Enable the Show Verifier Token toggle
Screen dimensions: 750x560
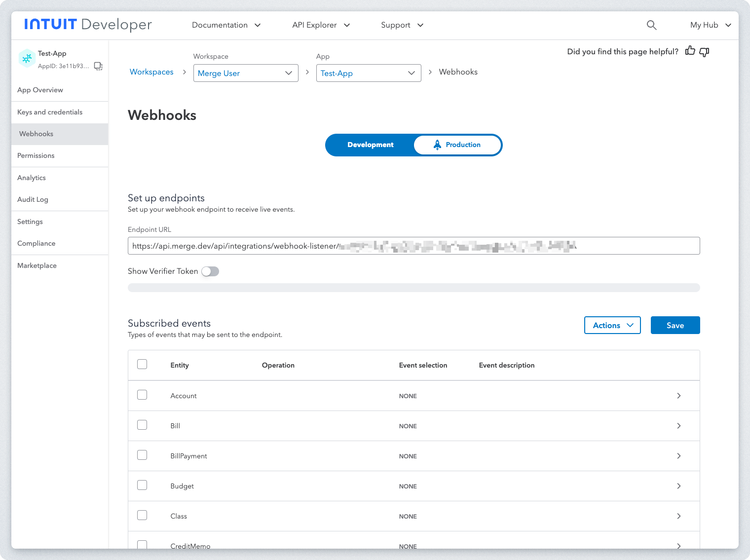210,271
